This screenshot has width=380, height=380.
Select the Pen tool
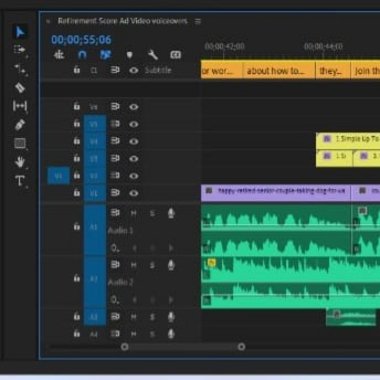pos(20,125)
